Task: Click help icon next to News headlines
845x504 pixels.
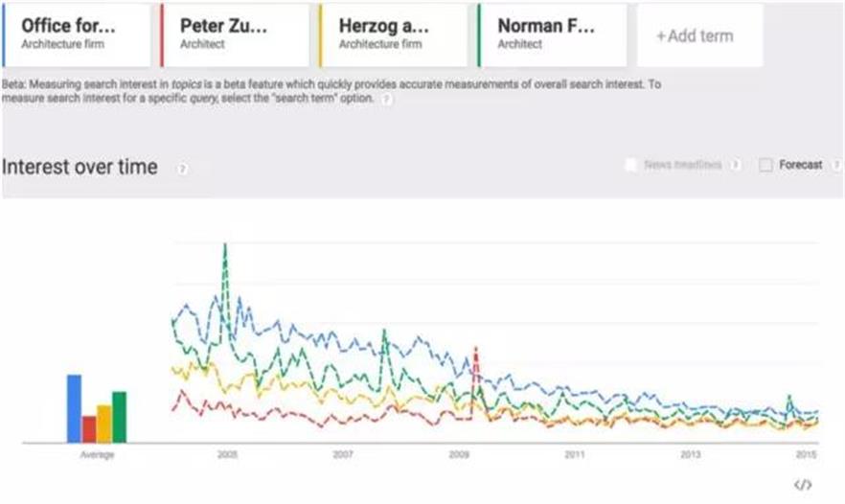Action: [x=735, y=165]
